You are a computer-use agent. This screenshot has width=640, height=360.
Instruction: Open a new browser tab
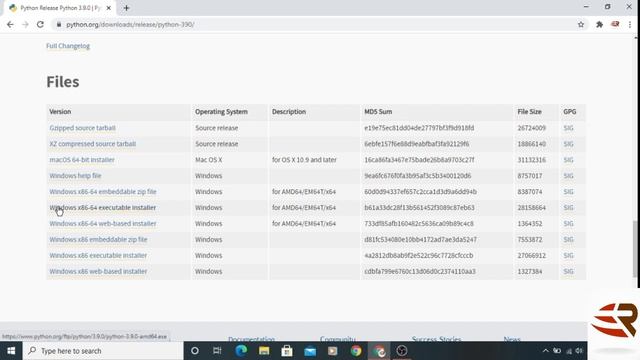coord(126,8)
